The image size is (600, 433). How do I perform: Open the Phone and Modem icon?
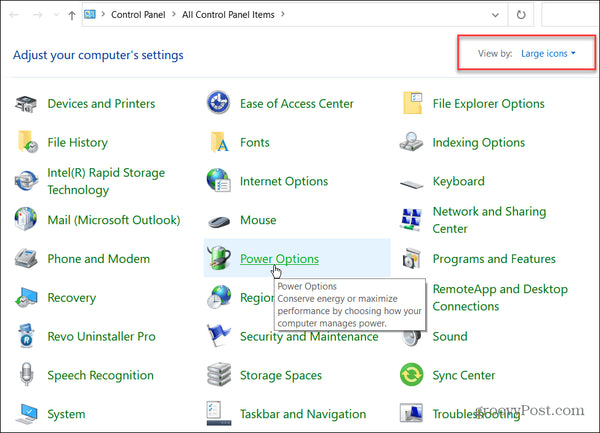(x=26, y=258)
